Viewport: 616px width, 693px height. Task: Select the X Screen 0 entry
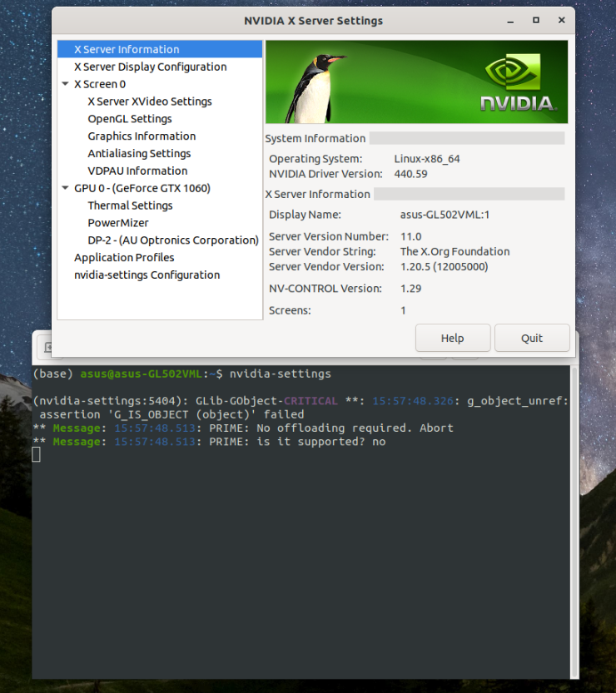tap(100, 84)
